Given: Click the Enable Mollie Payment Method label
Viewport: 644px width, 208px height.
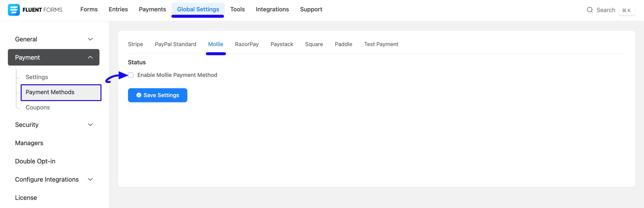Looking at the screenshot, I should [177, 75].
